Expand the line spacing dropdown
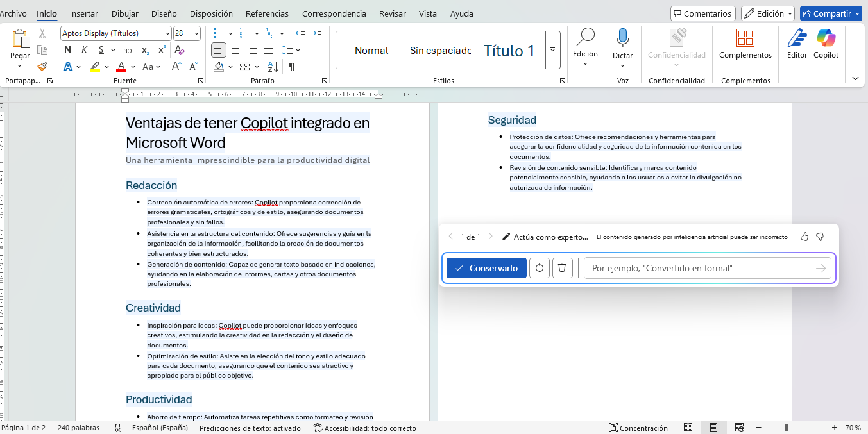The height and width of the screenshot is (434, 868). [298, 50]
